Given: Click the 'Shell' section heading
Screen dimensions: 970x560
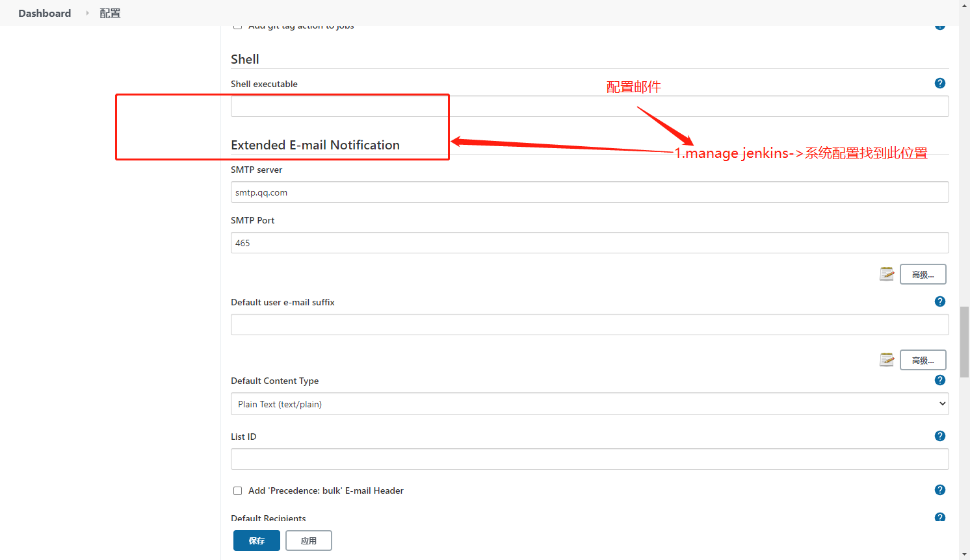Looking at the screenshot, I should pyautogui.click(x=245, y=59).
